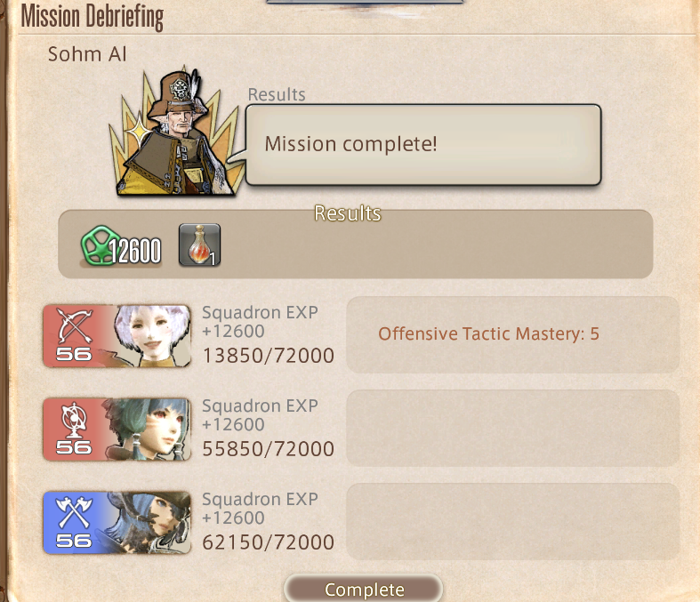Click the 62150/72000 experience value
The height and width of the screenshot is (602, 700).
coord(269,542)
